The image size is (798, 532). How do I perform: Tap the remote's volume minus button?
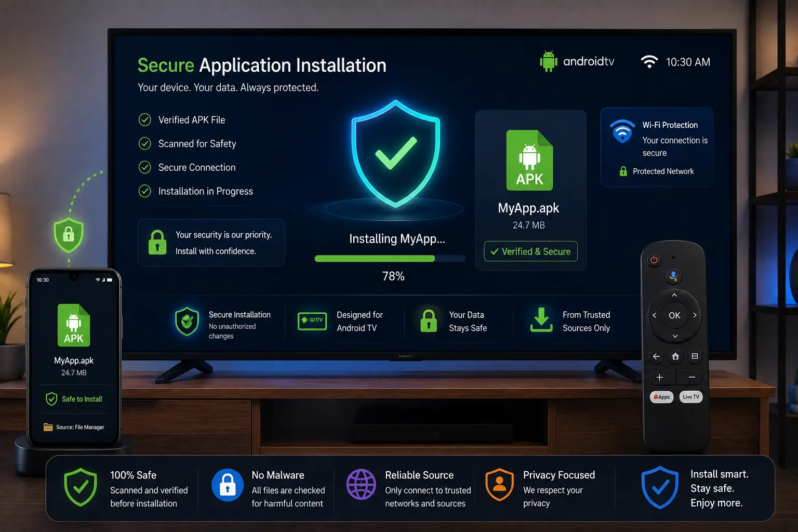691,377
